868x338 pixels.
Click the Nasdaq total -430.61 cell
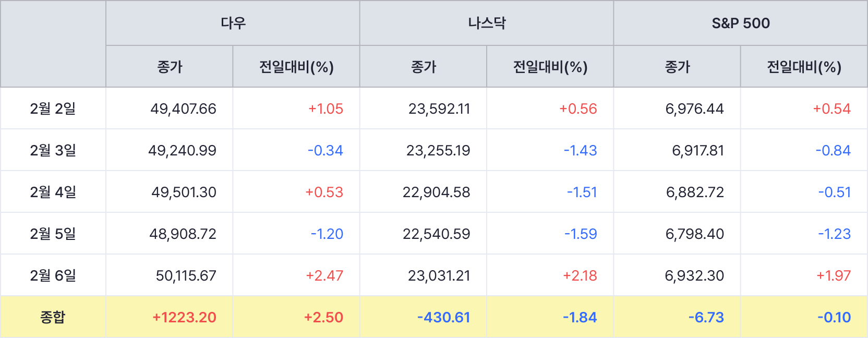pyautogui.click(x=443, y=317)
